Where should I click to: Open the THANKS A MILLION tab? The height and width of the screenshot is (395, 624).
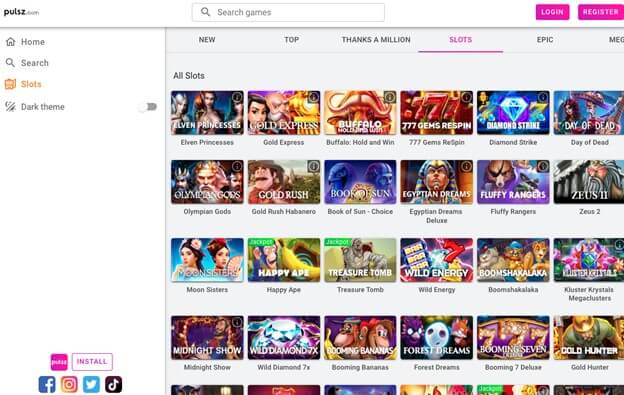pyautogui.click(x=376, y=40)
